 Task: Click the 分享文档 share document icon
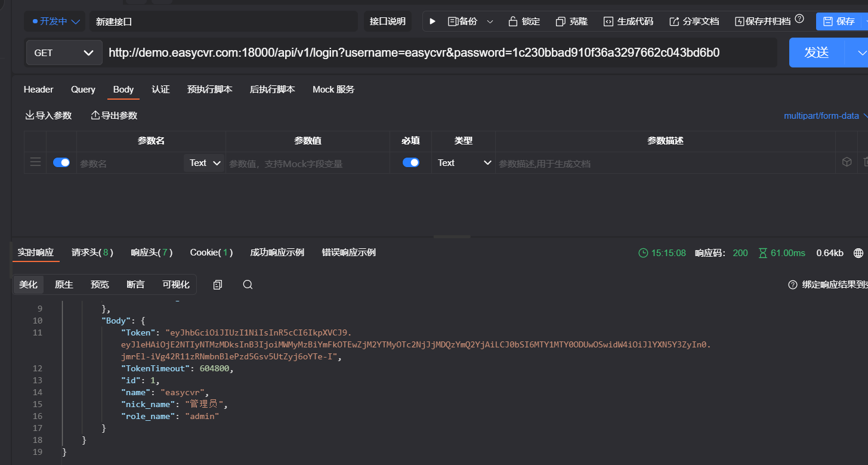pos(674,21)
